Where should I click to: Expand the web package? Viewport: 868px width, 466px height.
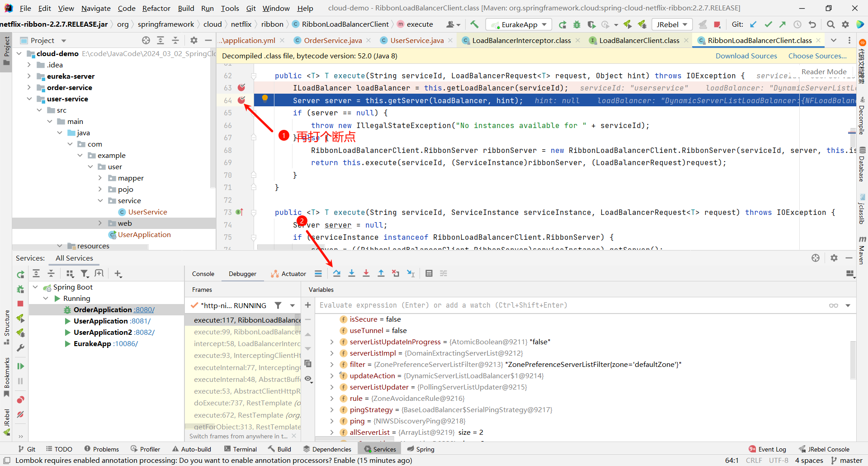click(x=100, y=223)
